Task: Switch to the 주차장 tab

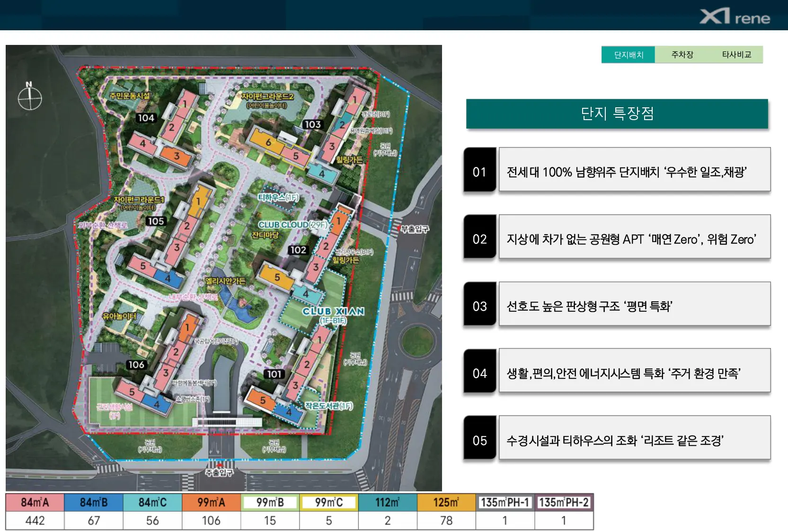Action: tap(682, 54)
